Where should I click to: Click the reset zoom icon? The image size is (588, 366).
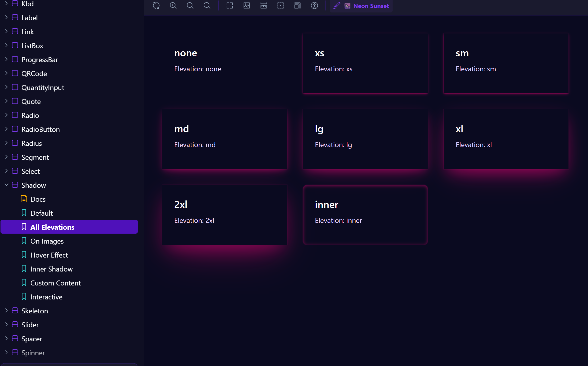point(207,5)
